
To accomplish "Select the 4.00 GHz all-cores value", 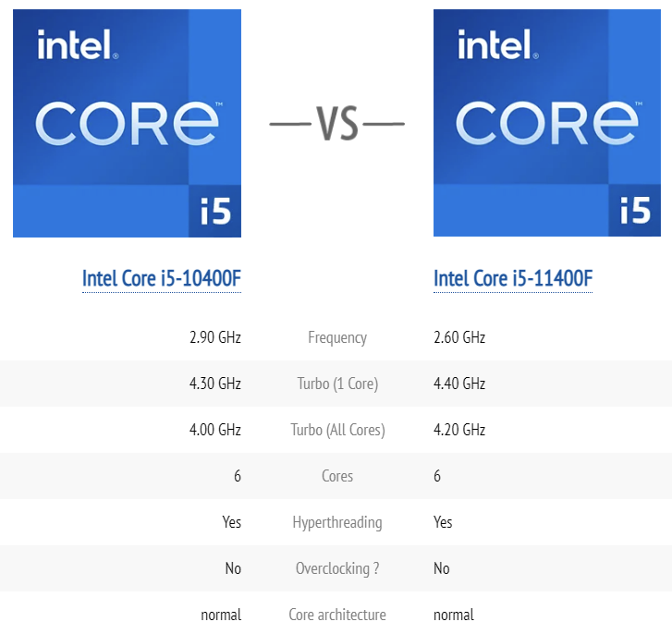I will [x=215, y=430].
